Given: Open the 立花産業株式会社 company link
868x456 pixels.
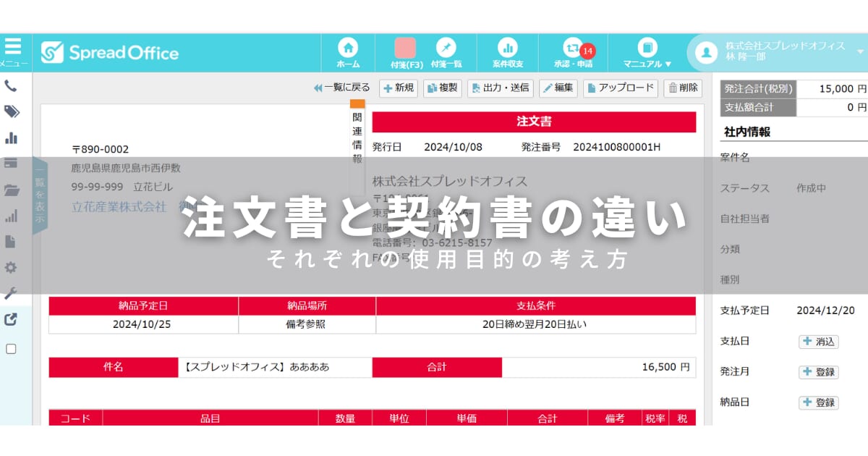Looking at the screenshot, I should point(119,206).
